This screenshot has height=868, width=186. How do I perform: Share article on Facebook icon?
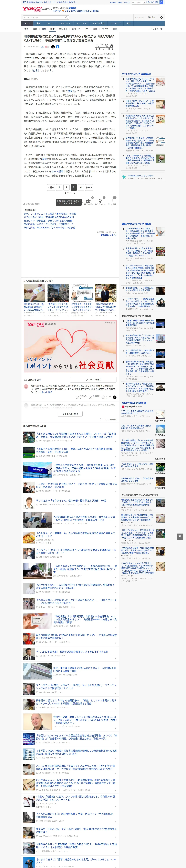pos(57,47)
